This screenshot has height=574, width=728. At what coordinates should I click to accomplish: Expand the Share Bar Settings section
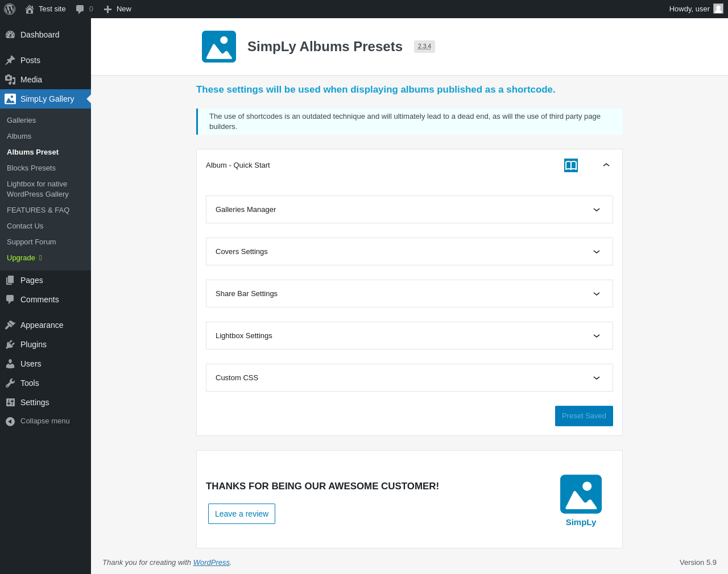pos(597,294)
